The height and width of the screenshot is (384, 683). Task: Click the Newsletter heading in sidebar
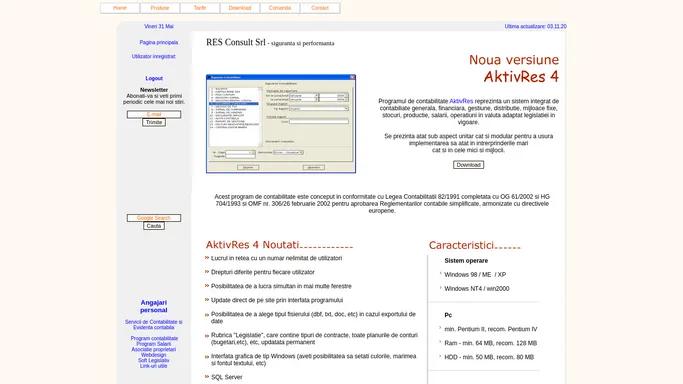(x=154, y=90)
